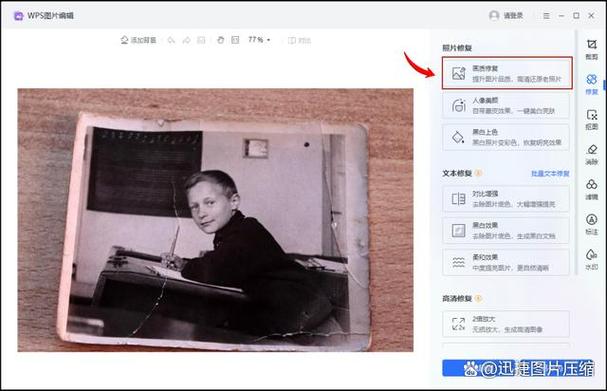607x391 pixels.
Task: Click the WPS图片编辑 app logo
Action: [x=18, y=16]
